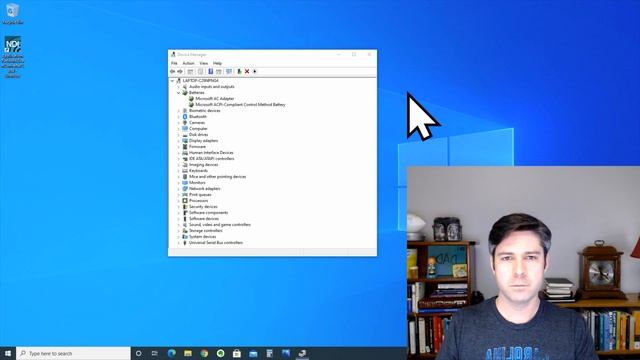
Task: Expand the Biometric devices chevron
Action: pos(178,111)
